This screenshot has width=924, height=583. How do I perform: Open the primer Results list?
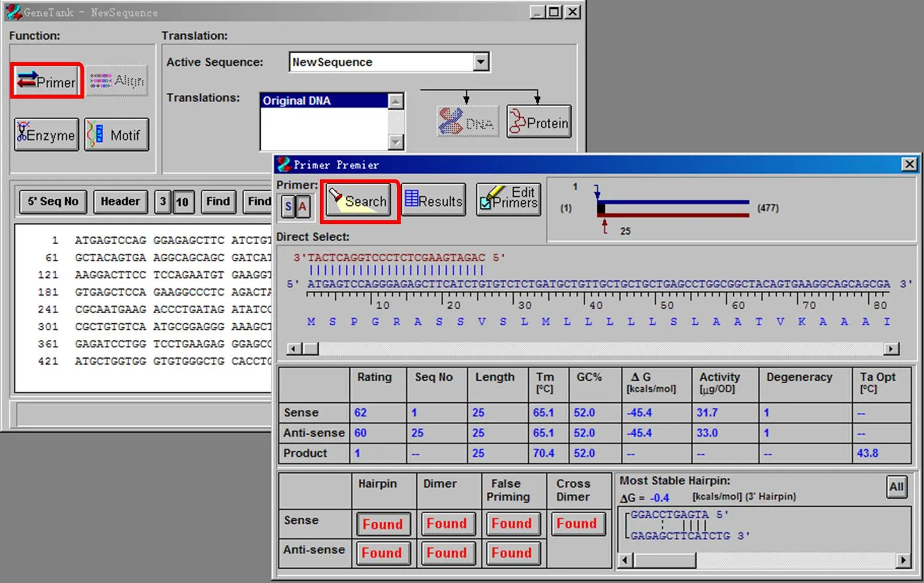434,200
